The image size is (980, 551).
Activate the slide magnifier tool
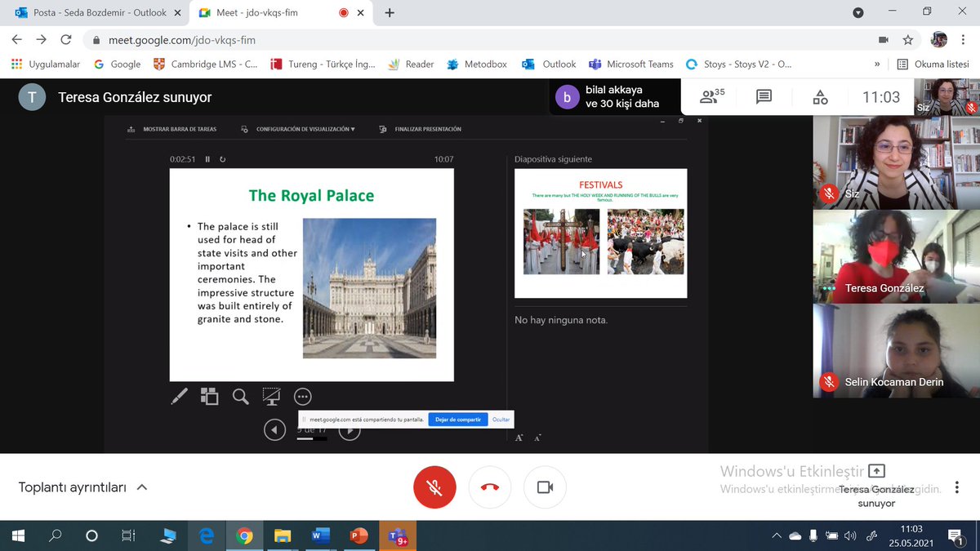click(240, 397)
